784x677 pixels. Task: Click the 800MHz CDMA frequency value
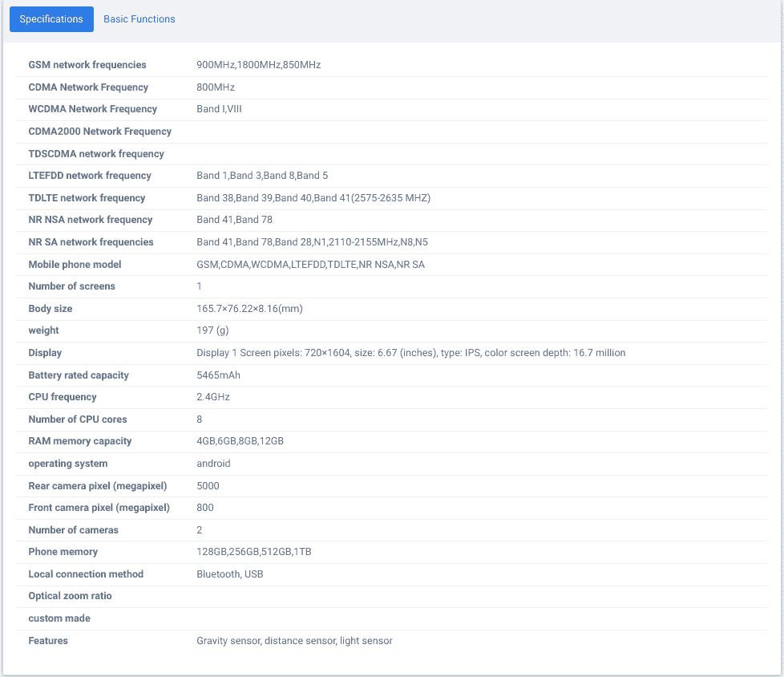[216, 87]
